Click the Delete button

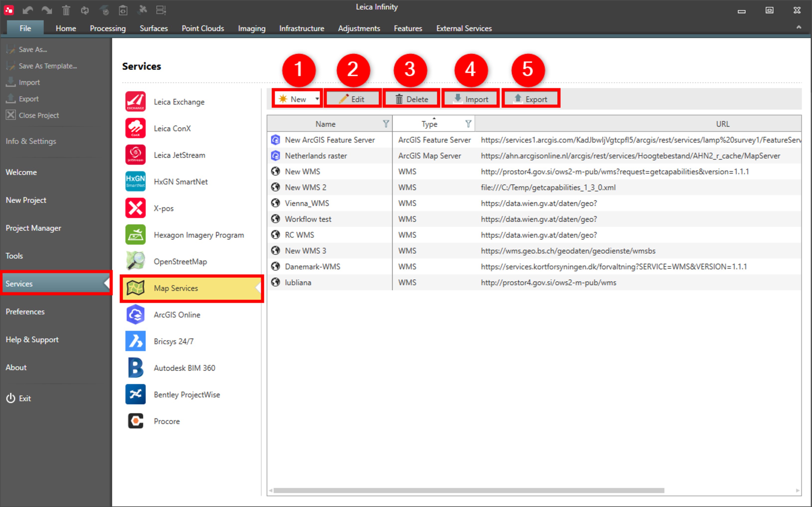tap(411, 99)
